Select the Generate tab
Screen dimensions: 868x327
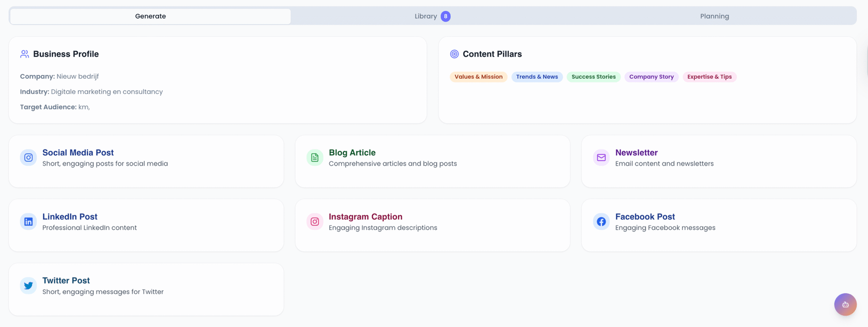tap(150, 16)
